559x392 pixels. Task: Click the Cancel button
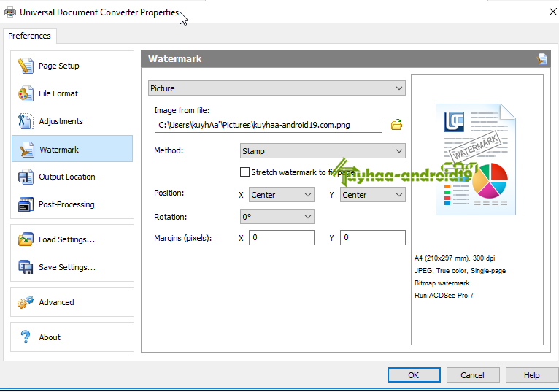click(x=472, y=375)
